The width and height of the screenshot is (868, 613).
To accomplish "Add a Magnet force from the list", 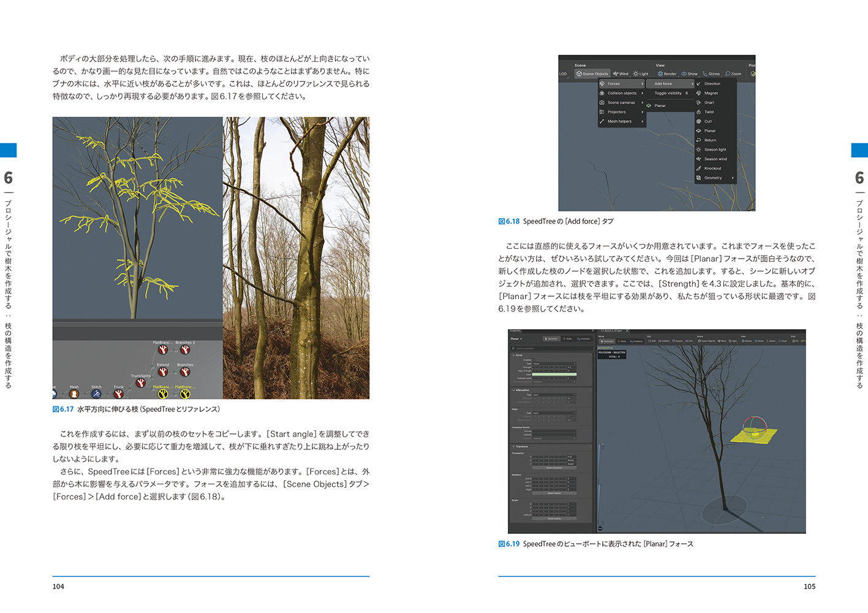I will pos(715,93).
